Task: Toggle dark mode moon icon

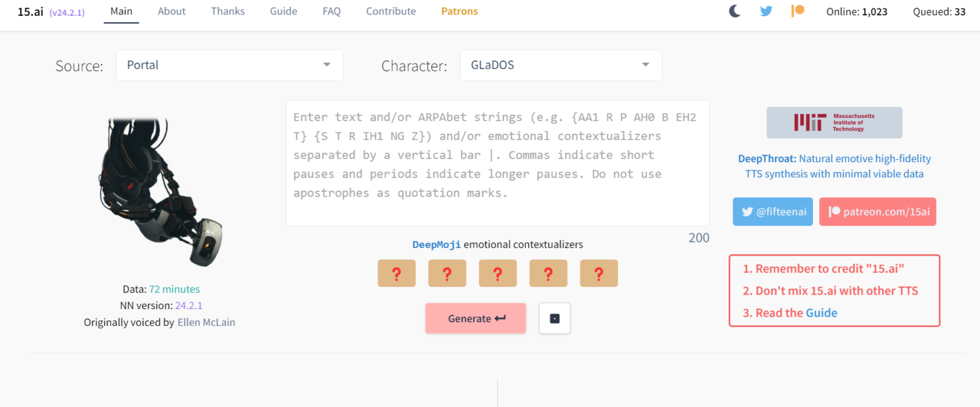Action: tap(735, 11)
